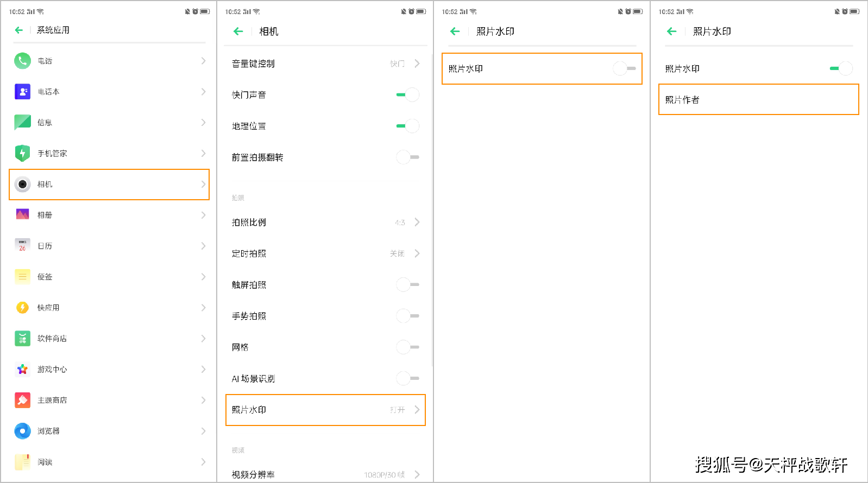Go back from the 系统应用 screen
The width and height of the screenshot is (868, 483).
pyautogui.click(x=19, y=30)
